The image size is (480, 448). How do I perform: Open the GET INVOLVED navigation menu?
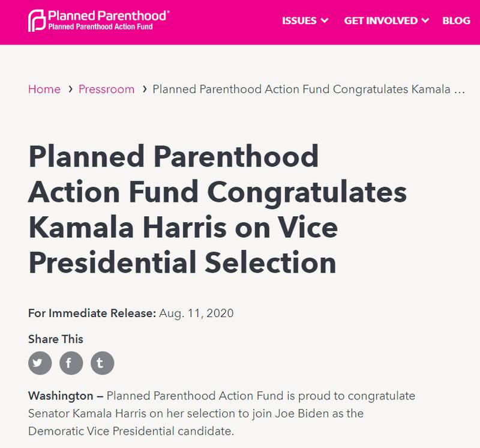pos(381,21)
